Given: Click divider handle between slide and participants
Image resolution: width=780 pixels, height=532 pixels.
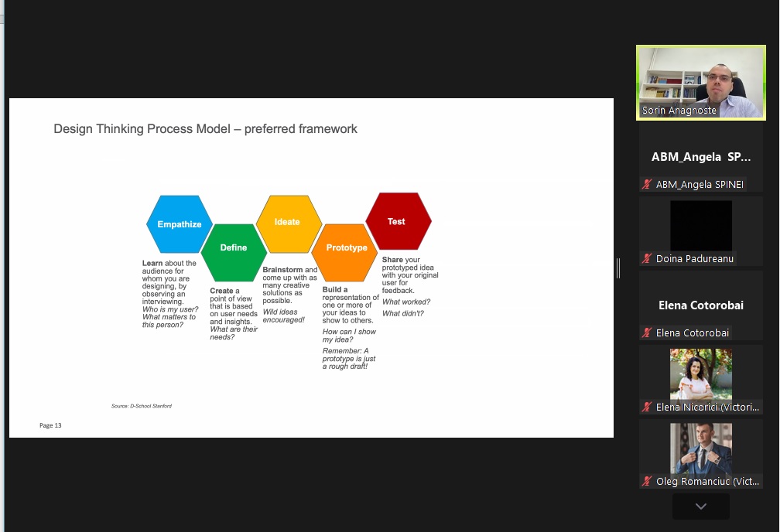Looking at the screenshot, I should (618, 268).
